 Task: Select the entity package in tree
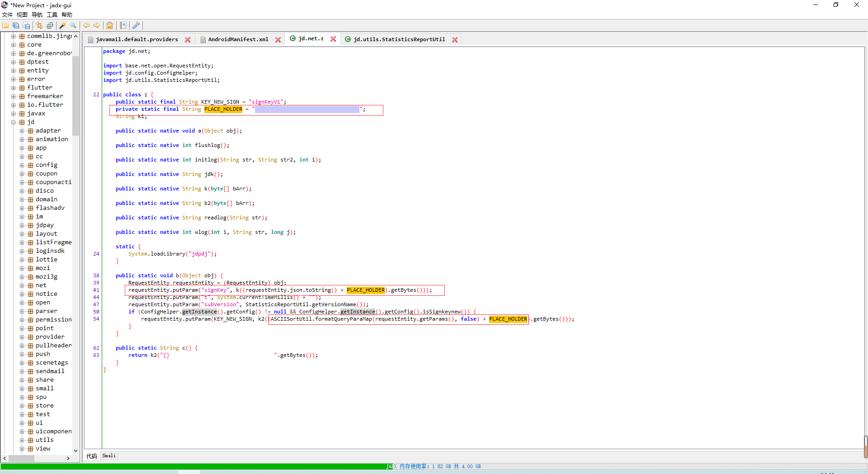[x=38, y=71]
